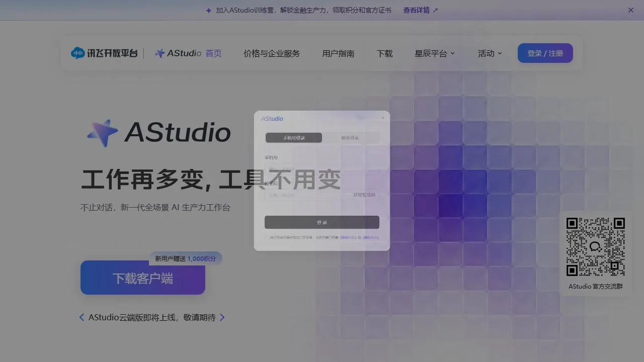644x362 pixels.
Task: Open 服务协议 link in dialog
Action: pyautogui.click(x=348, y=237)
